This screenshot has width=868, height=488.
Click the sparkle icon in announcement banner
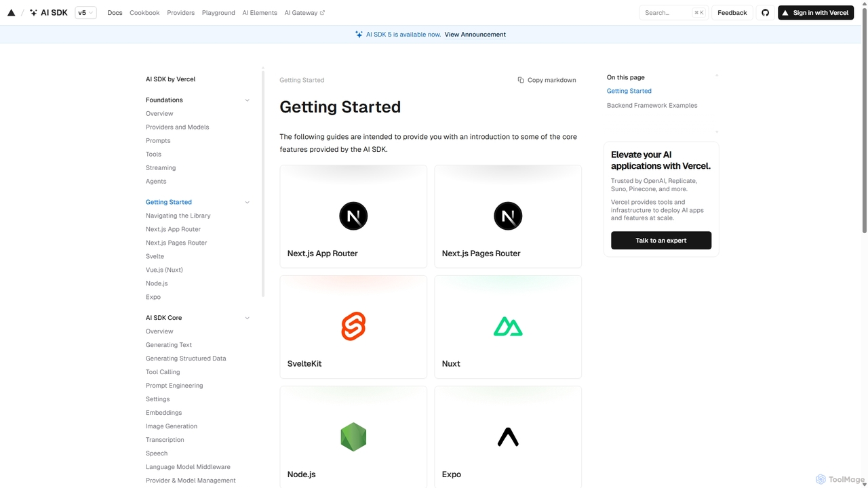(x=359, y=35)
